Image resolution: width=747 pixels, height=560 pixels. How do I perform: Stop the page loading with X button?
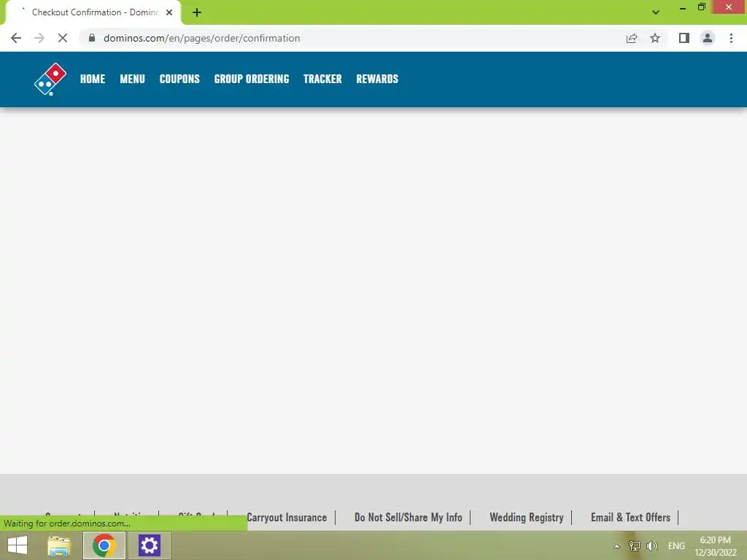coord(63,38)
